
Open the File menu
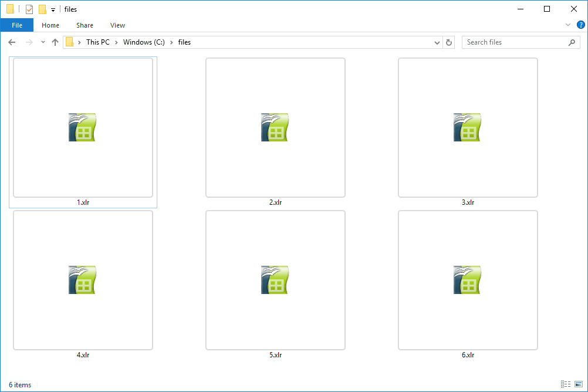pyautogui.click(x=17, y=25)
